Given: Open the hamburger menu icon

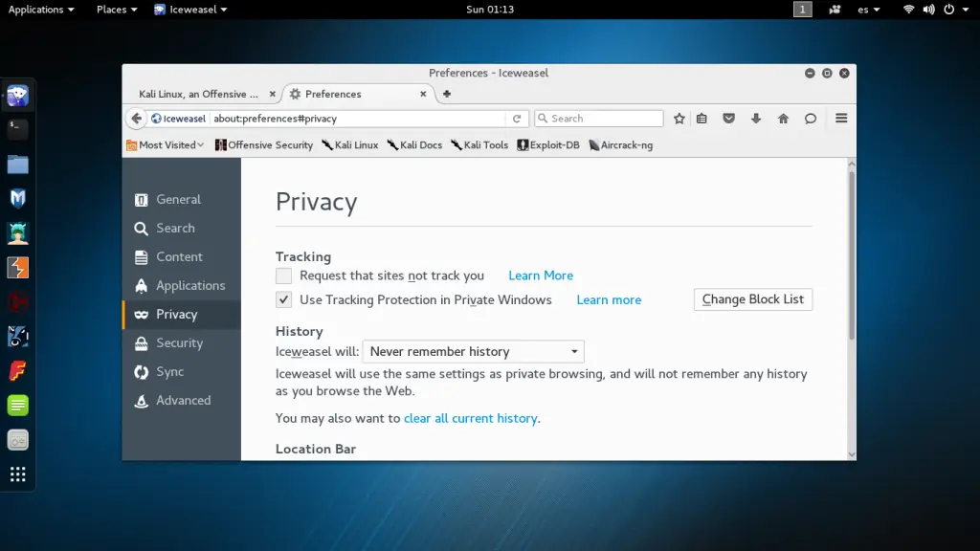Looking at the screenshot, I should pos(841,118).
